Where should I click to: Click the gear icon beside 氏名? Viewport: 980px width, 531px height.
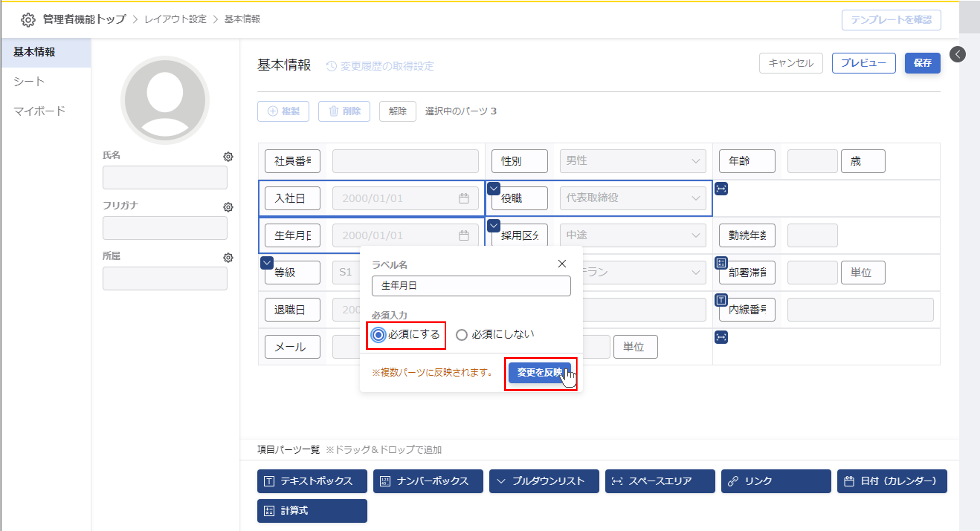point(228,157)
